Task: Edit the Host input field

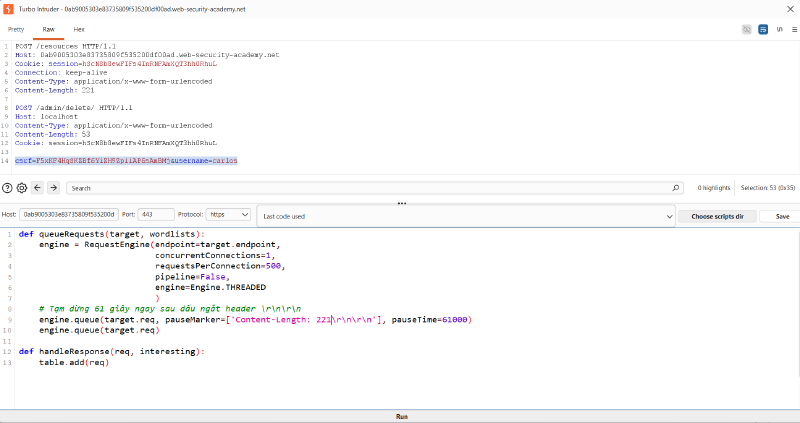Action: click(69, 215)
